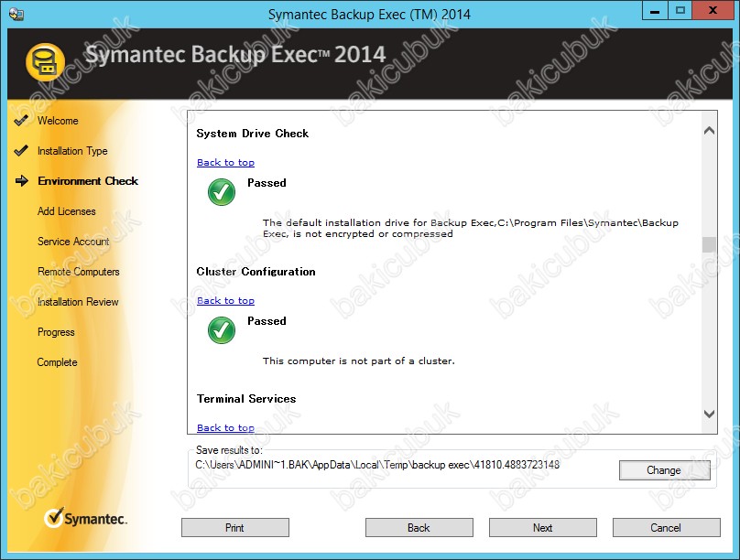Click the Environment Check arrow icon
This screenshot has width=740, height=560.
point(22,181)
